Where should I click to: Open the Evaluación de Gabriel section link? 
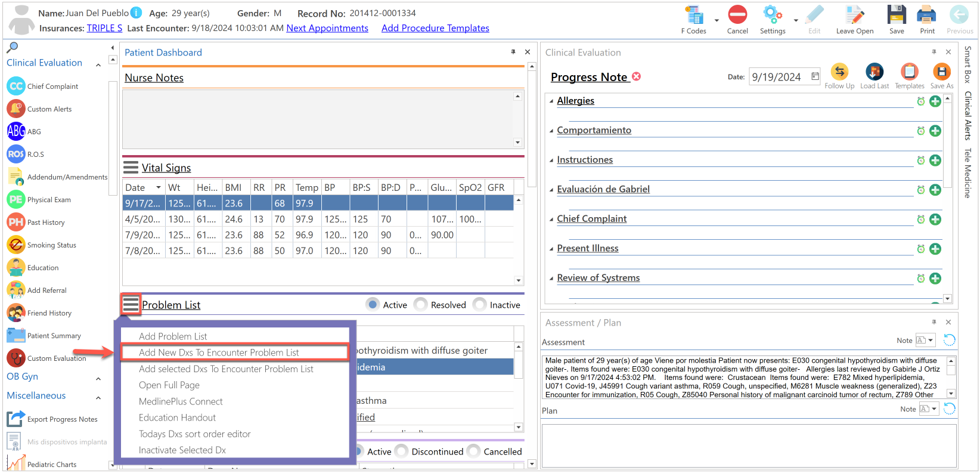pyautogui.click(x=603, y=189)
